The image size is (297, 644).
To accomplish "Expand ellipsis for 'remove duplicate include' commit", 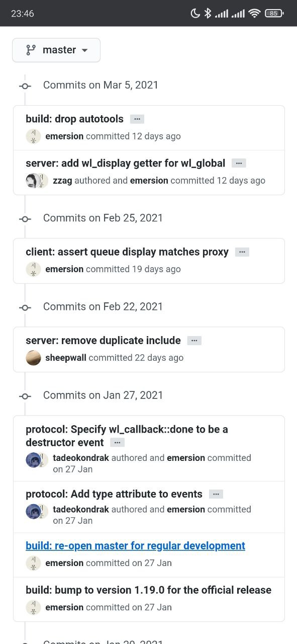I will (x=194, y=341).
